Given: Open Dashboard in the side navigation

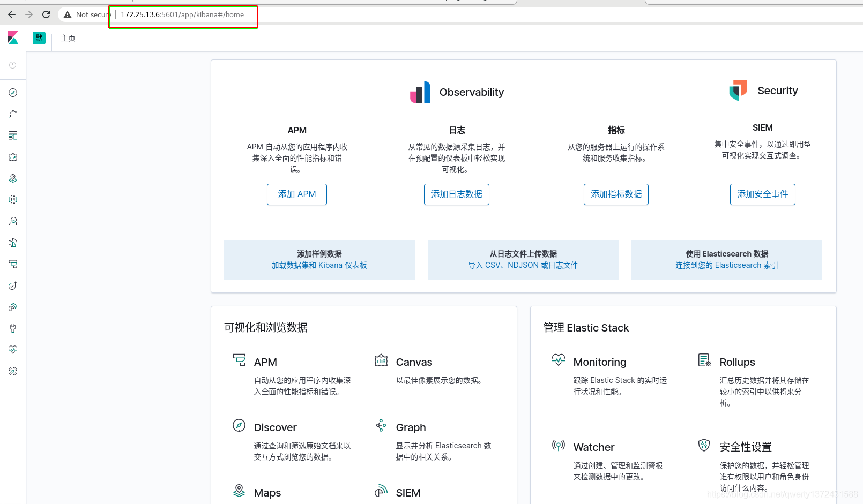Looking at the screenshot, I should (13, 136).
